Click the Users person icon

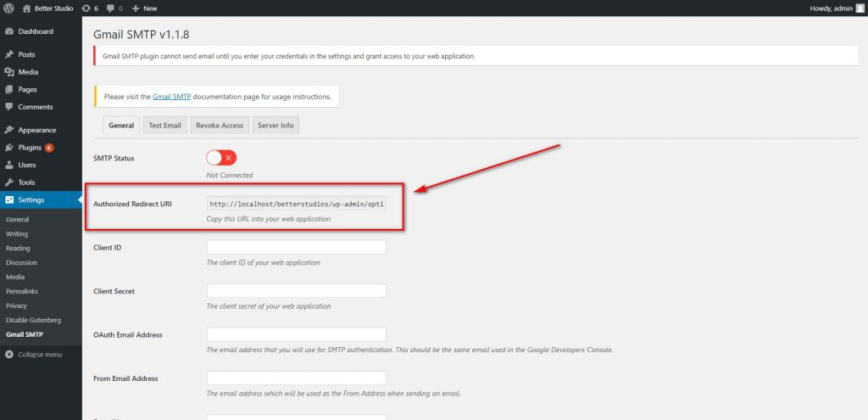(8, 165)
